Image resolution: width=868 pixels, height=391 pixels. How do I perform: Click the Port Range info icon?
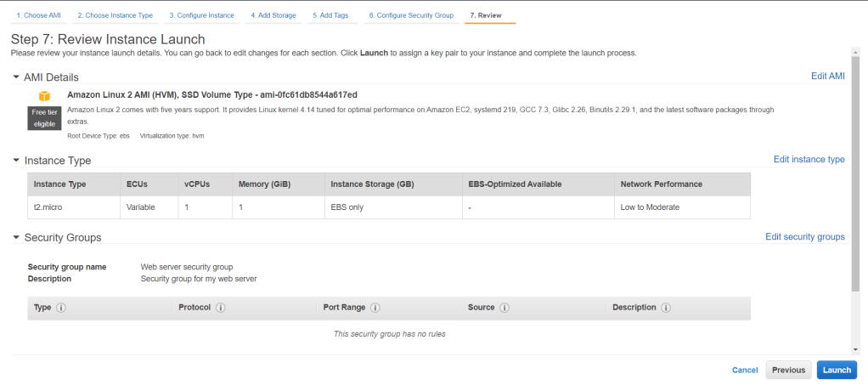[x=375, y=308]
